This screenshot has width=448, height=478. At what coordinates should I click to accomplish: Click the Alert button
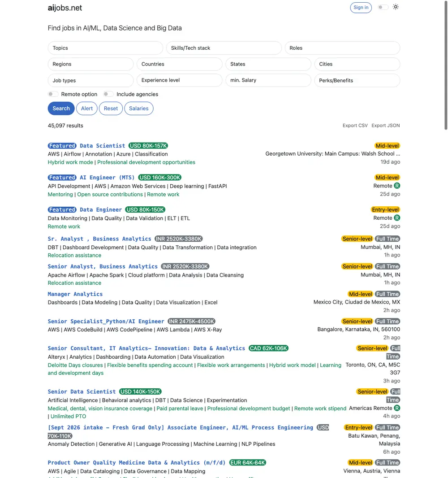click(87, 109)
